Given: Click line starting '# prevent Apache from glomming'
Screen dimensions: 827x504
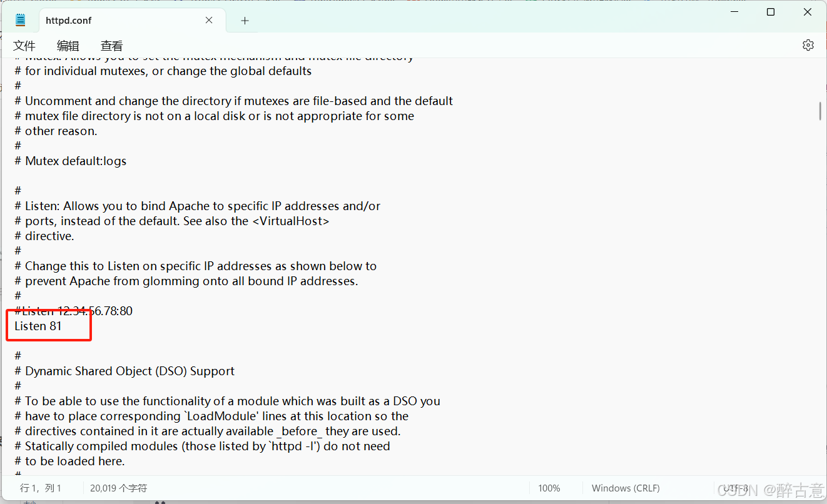Looking at the screenshot, I should (186, 281).
